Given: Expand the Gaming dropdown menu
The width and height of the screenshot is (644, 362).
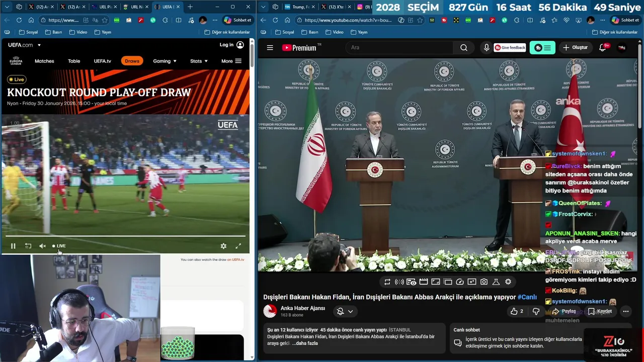Looking at the screenshot, I should pyautogui.click(x=165, y=61).
